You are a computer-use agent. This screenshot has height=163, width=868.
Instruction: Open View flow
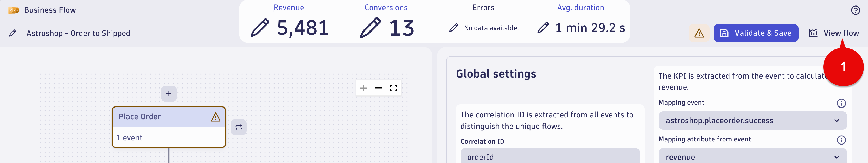pyautogui.click(x=834, y=33)
